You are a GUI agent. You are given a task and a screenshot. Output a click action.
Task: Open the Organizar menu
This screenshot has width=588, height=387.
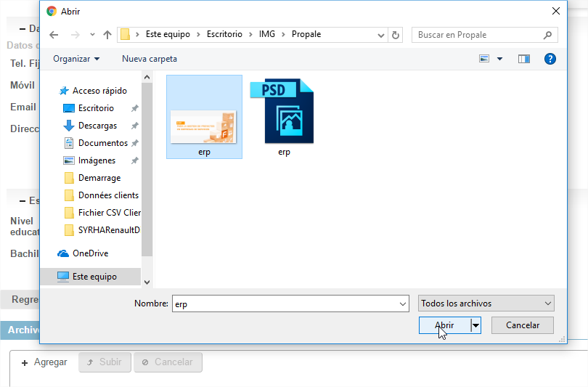pos(76,59)
